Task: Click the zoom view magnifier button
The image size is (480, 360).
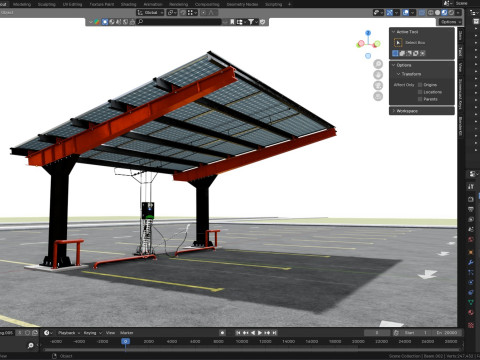Action: 378,64
